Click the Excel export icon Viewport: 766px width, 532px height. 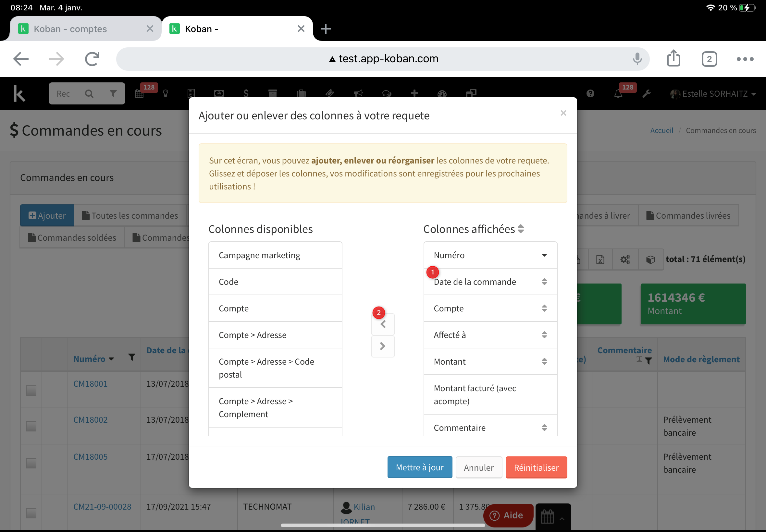coord(600,259)
